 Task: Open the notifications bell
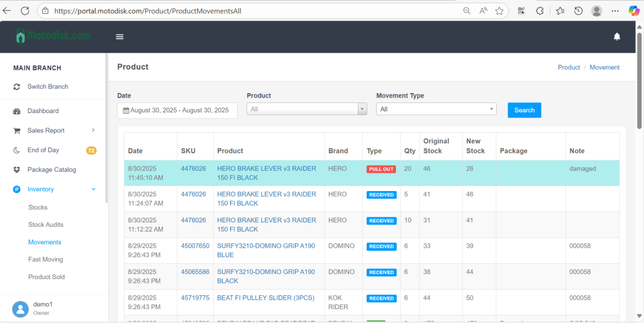pyautogui.click(x=616, y=36)
